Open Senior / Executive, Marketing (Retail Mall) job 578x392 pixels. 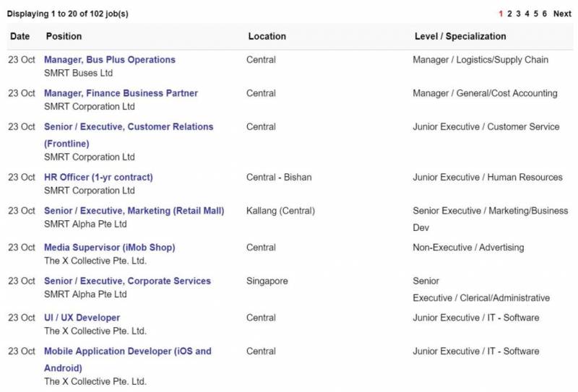point(134,211)
